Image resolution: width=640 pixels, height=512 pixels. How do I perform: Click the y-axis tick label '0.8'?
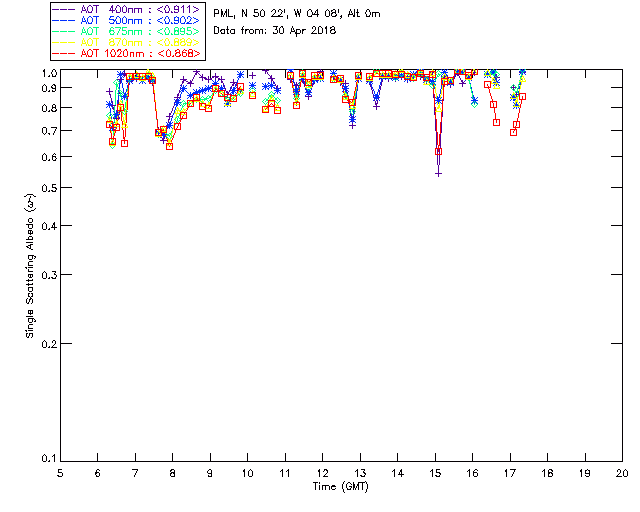49,108
